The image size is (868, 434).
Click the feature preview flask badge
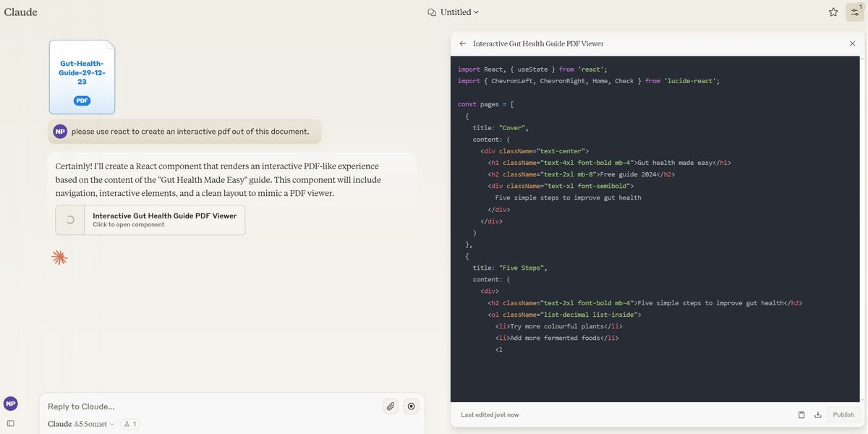[130, 424]
